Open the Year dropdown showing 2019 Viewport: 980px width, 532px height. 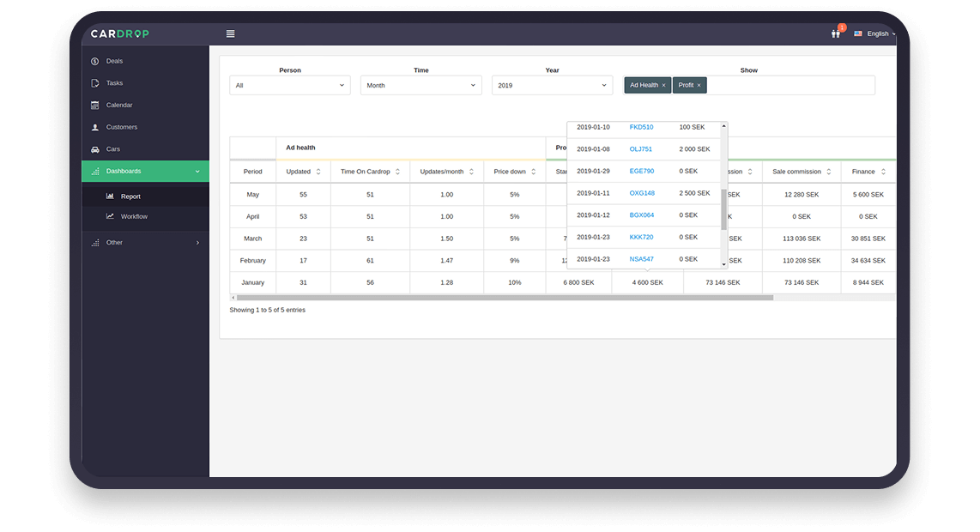tap(552, 86)
